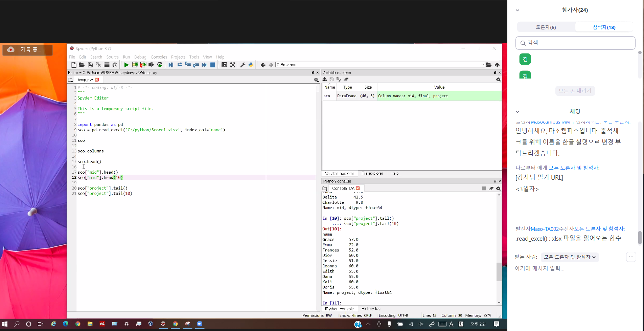Open the History log tab
This screenshot has width=644, height=331.
pyautogui.click(x=371, y=309)
